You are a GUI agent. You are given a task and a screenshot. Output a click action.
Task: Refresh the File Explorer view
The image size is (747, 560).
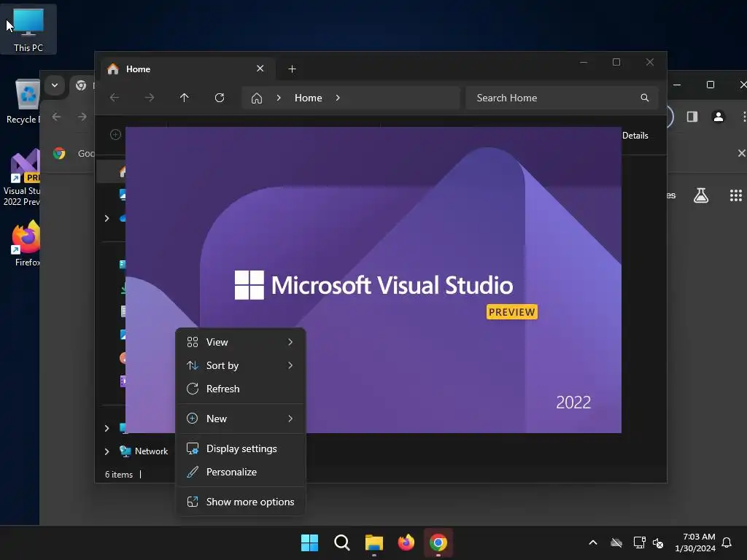[x=219, y=98]
